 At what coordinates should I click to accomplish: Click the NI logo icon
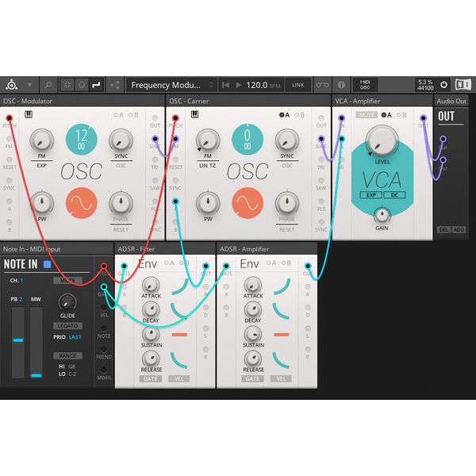tap(463, 84)
